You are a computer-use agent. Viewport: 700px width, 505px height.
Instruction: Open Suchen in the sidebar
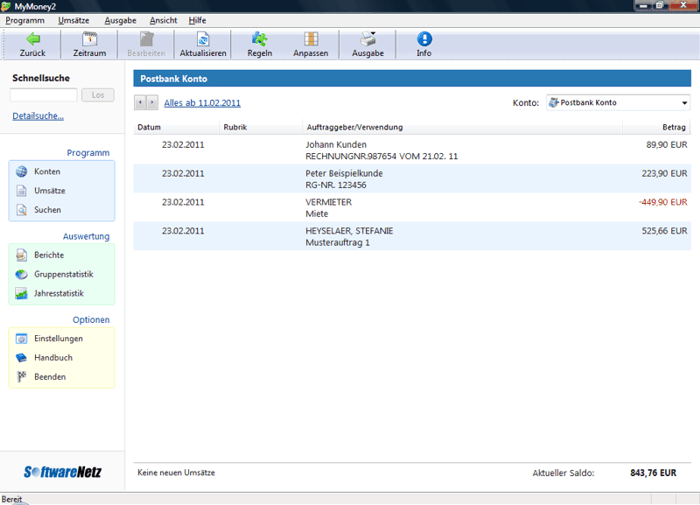[x=47, y=210]
